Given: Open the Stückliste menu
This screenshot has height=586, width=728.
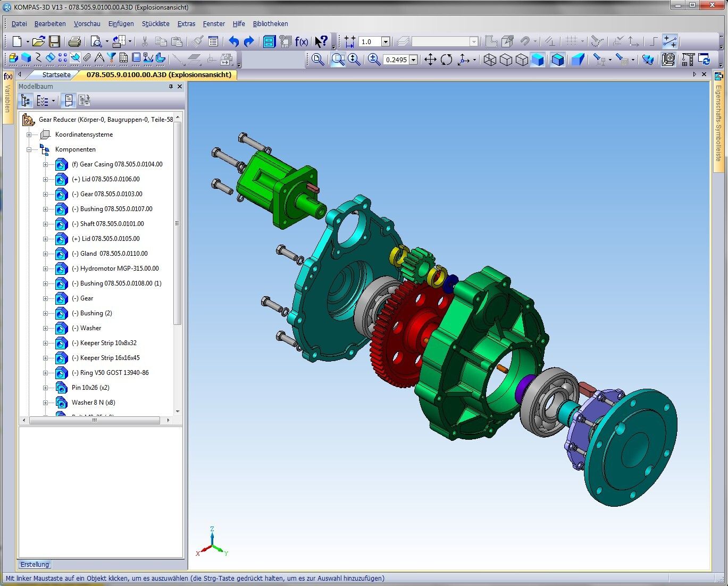Looking at the screenshot, I should pyautogui.click(x=155, y=23).
